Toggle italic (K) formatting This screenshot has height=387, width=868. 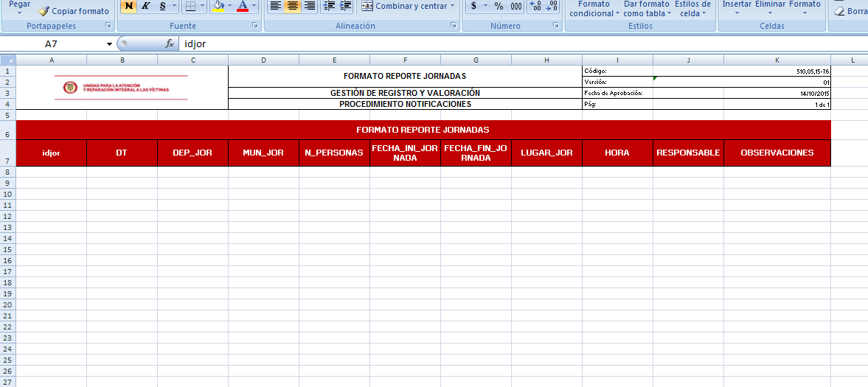coord(145,6)
